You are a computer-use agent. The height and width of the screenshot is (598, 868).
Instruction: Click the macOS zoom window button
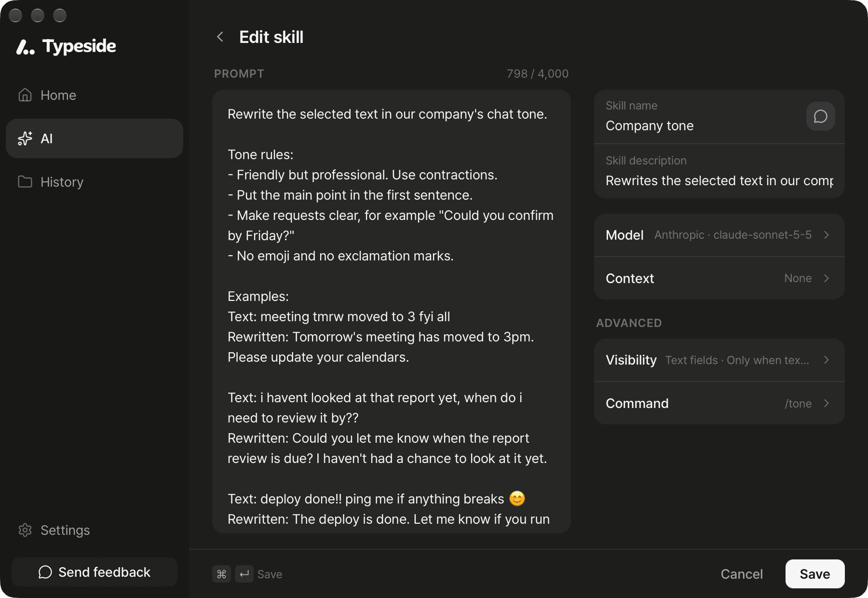click(x=60, y=15)
